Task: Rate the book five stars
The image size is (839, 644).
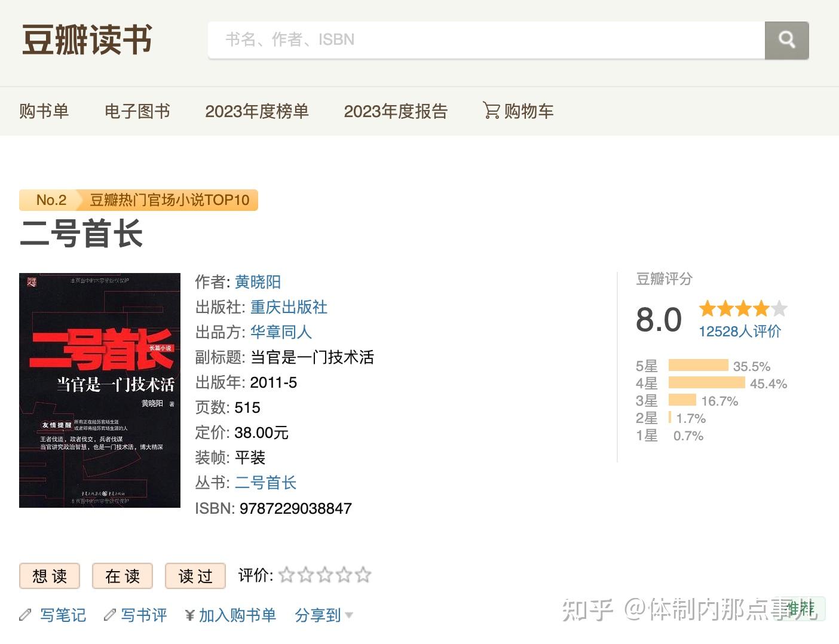Action: pos(363,575)
